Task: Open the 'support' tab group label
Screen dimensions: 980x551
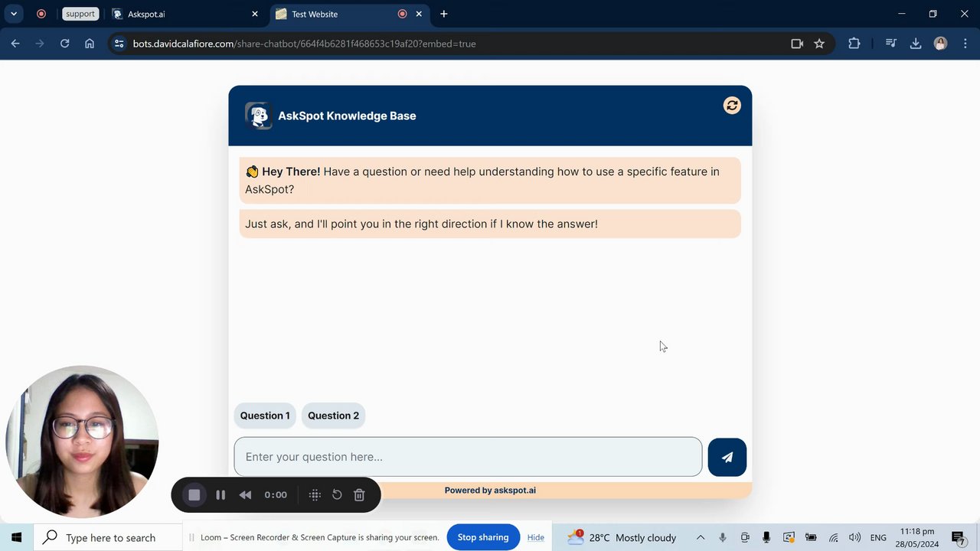Action: (80, 14)
